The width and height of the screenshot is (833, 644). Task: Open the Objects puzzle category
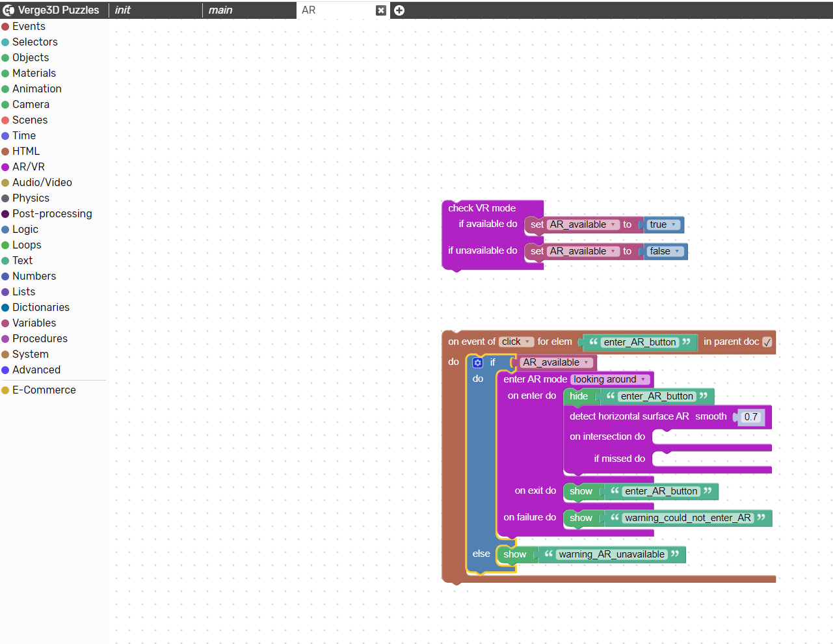(x=31, y=57)
